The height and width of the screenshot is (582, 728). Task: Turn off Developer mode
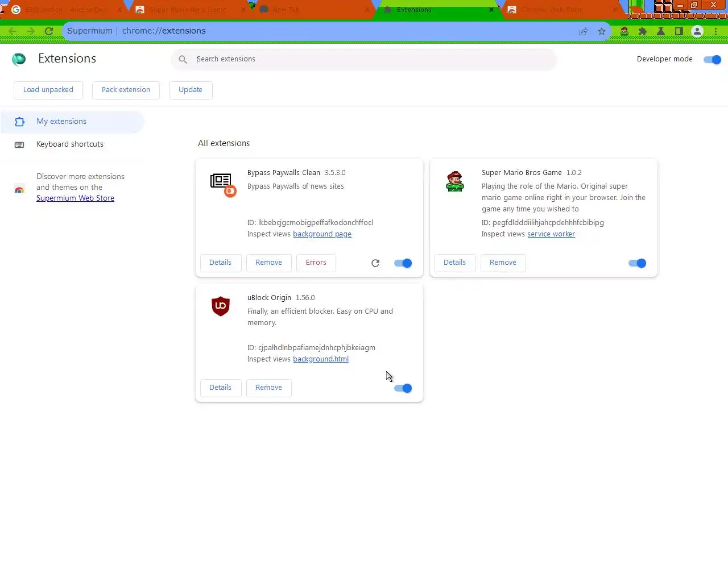click(712, 59)
